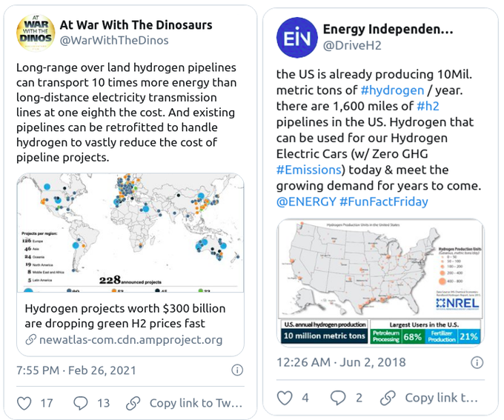Viewport: 504px width, 420px height.
Task: Click the link icon on the left tweet
Action: tap(133, 403)
